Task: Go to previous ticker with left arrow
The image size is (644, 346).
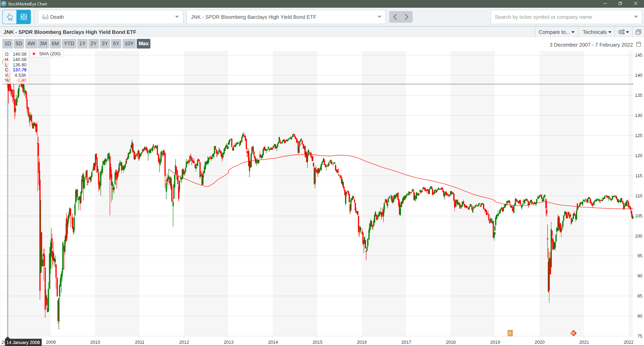Action: point(395,17)
